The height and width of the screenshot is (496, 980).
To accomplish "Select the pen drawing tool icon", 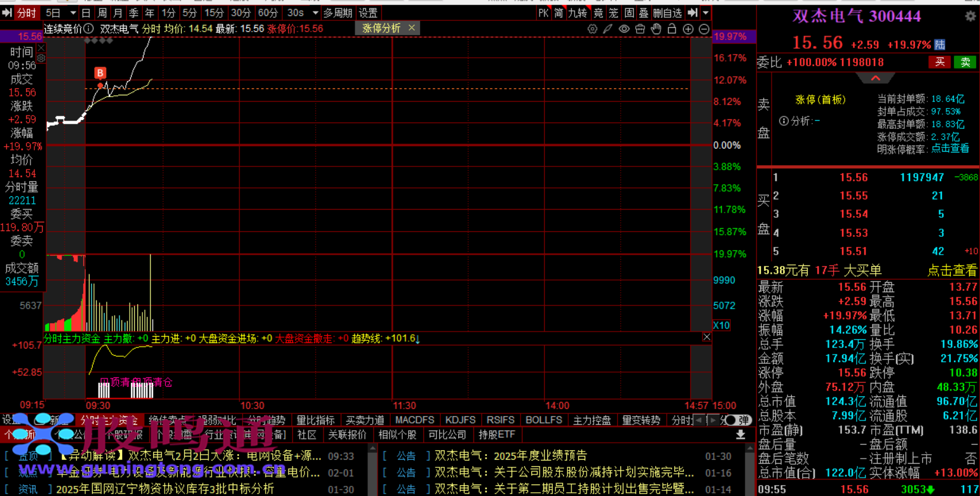I will pos(608,29).
